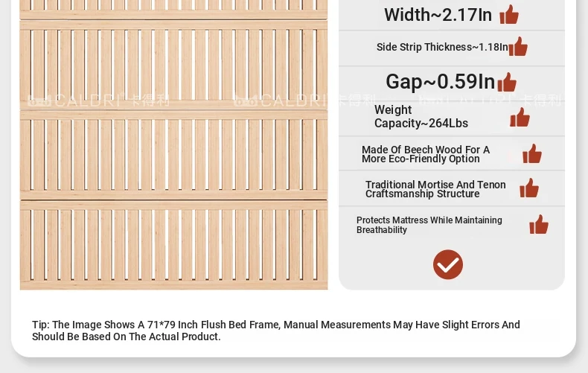Click the red circular checkmark icon
The image size is (588, 373).
pos(448,264)
